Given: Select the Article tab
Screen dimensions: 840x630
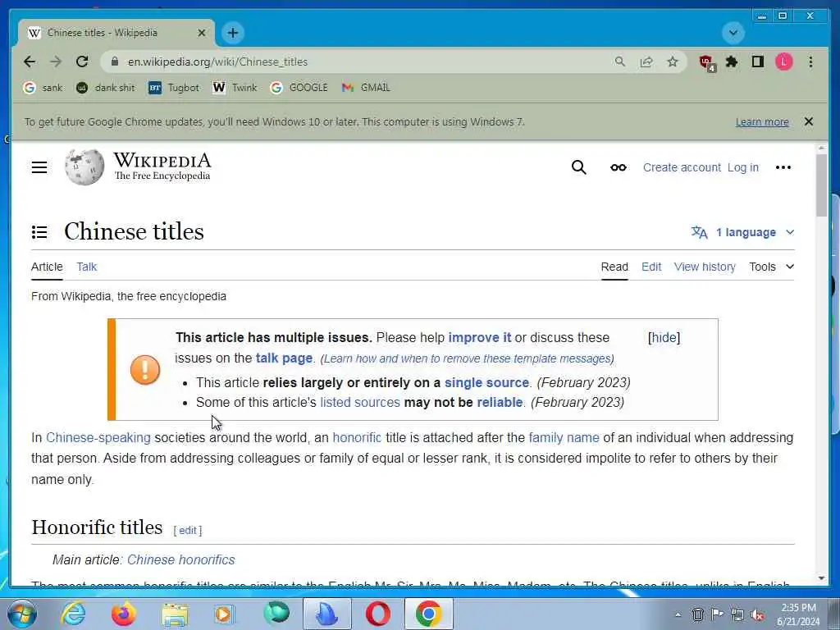Looking at the screenshot, I should 47,267.
